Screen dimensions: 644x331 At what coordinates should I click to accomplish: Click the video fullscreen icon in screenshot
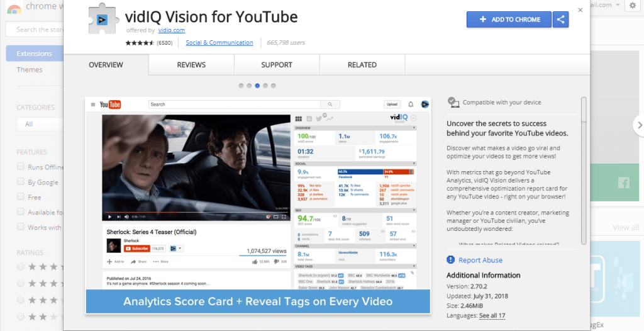(x=284, y=216)
